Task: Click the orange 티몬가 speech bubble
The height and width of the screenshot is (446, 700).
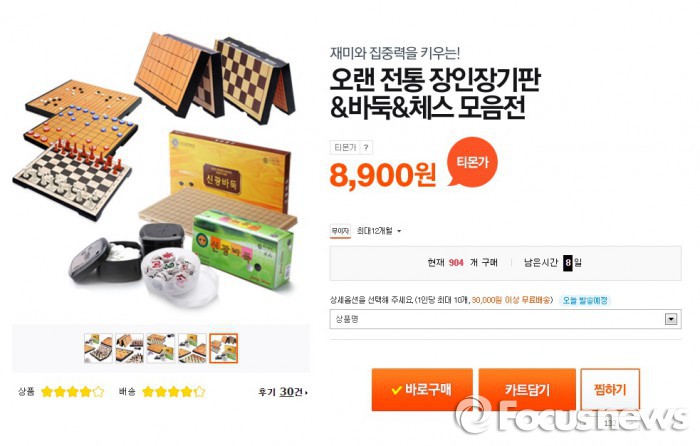Action: pos(472,162)
